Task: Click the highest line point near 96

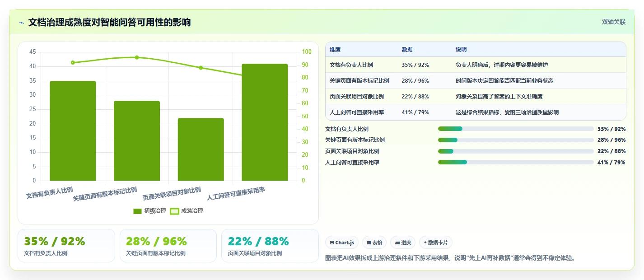Action: point(137,57)
